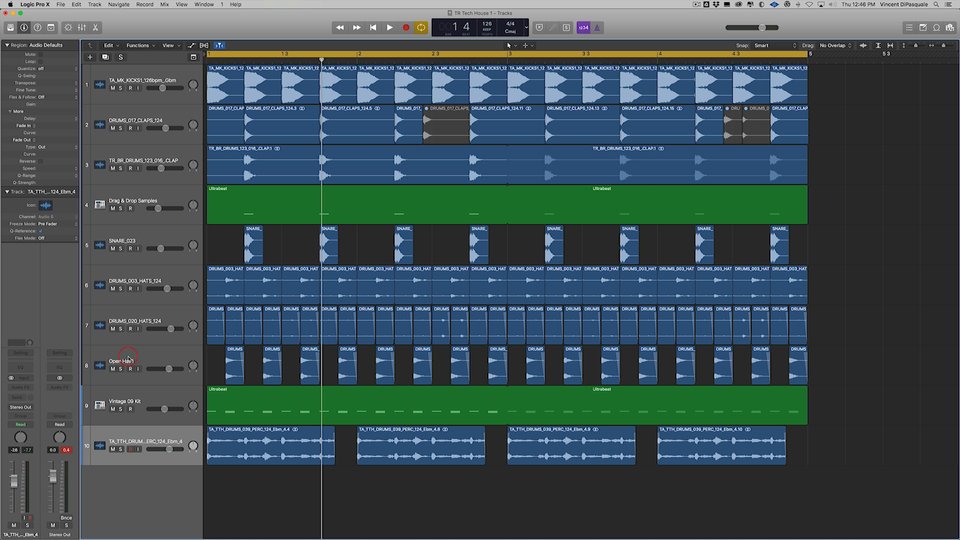Open the File menu
Viewport: 960px width, 540px height.
click(x=61, y=4)
